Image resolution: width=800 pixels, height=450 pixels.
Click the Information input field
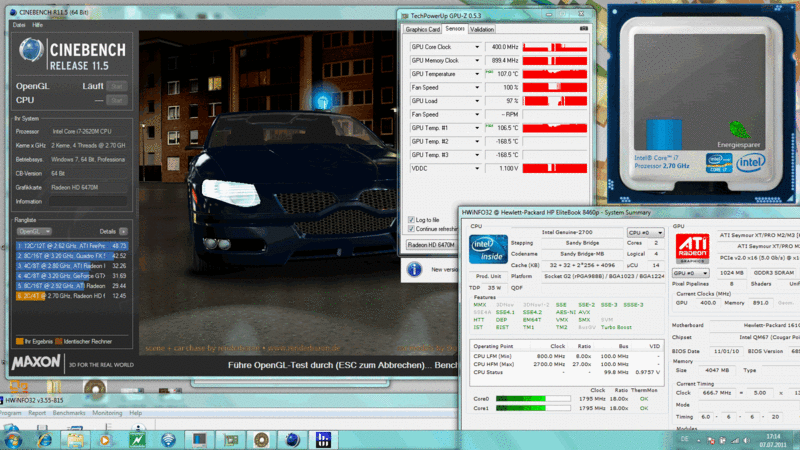pyautogui.click(x=90, y=200)
